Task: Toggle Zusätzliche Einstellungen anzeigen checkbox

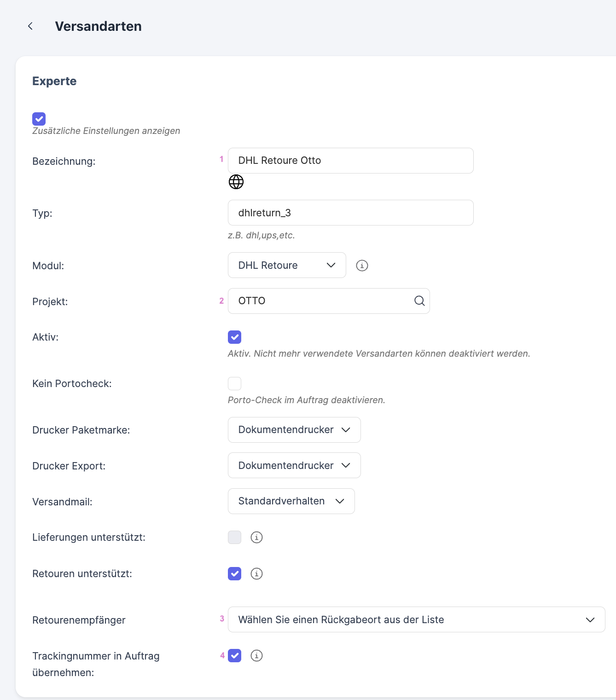Action: pos(39,119)
